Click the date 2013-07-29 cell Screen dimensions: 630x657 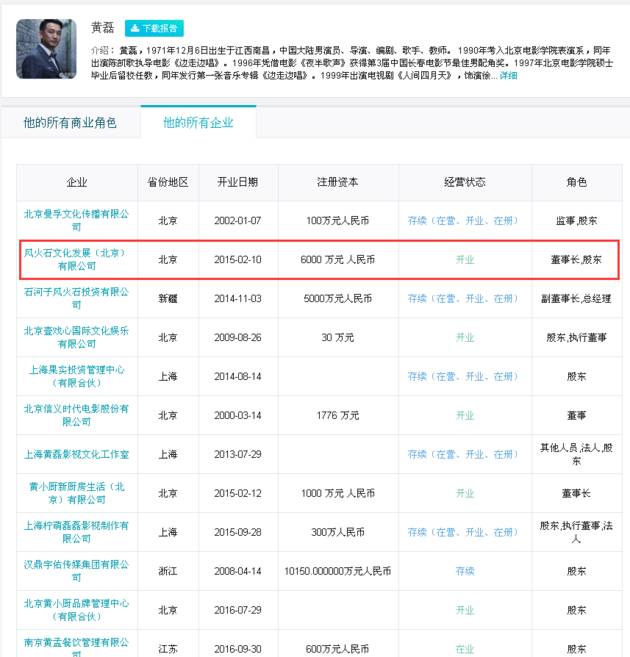point(238,454)
